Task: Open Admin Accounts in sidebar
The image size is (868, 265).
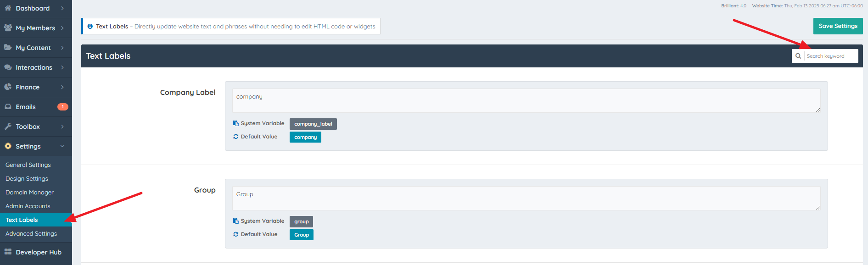Action: [28, 206]
